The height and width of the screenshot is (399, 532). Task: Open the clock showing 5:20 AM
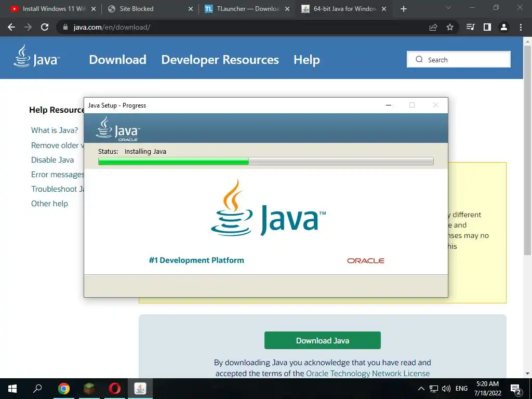point(487,389)
